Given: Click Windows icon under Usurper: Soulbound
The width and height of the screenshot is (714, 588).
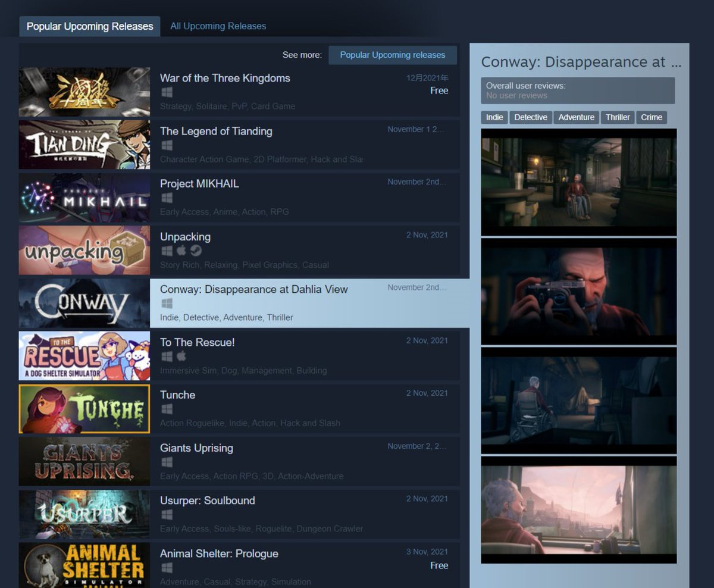Looking at the screenshot, I should (x=167, y=514).
